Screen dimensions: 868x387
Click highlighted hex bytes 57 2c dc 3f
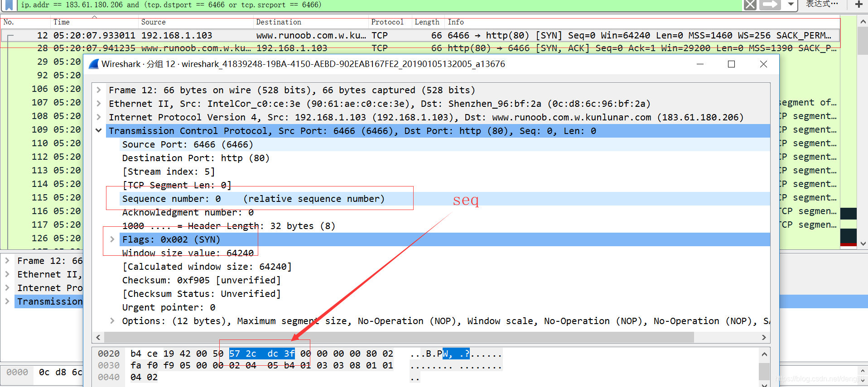pos(261,354)
